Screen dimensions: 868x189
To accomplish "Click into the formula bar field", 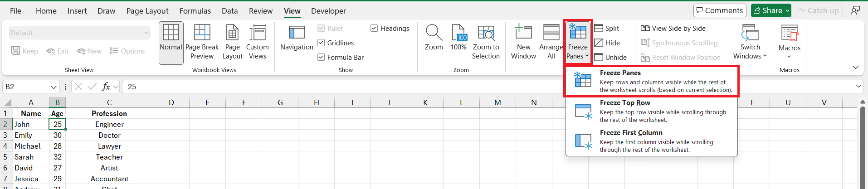I will (488, 87).
